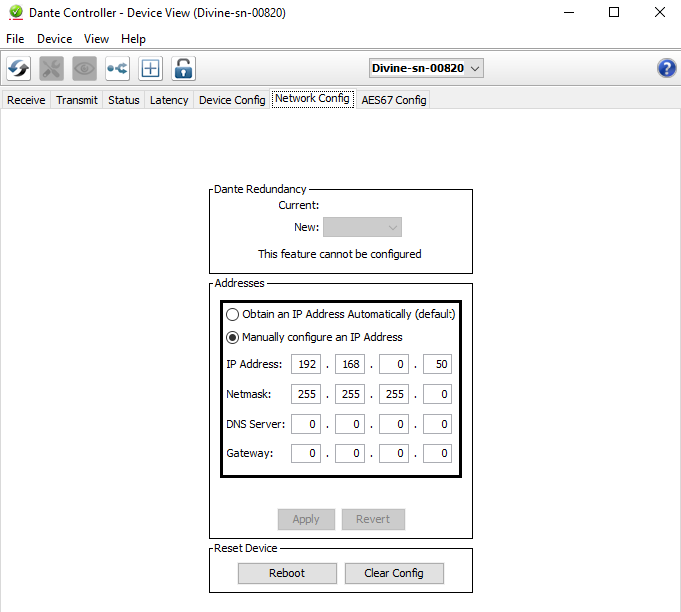Click Netmask first octet field
Viewport: 681px width, 612px height.
tap(306, 394)
